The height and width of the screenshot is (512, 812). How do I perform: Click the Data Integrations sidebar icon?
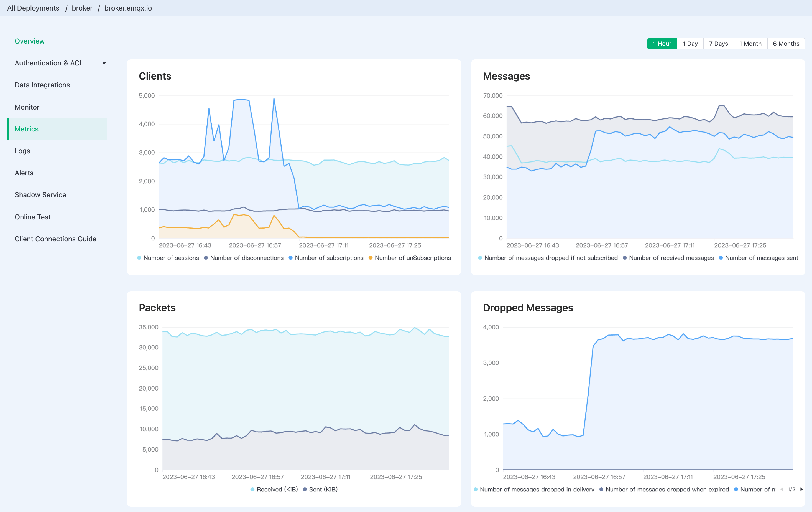point(42,85)
